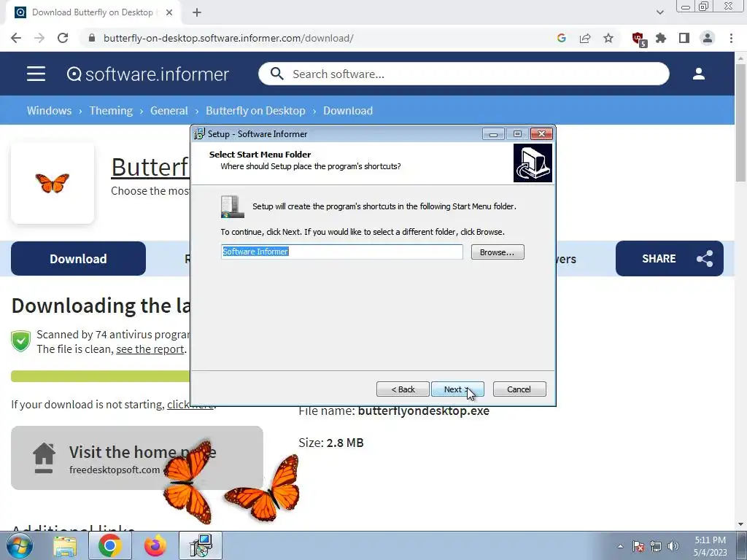Click the butterfly app thumbnail
Viewport: 747px width, 560px height.
(53, 183)
